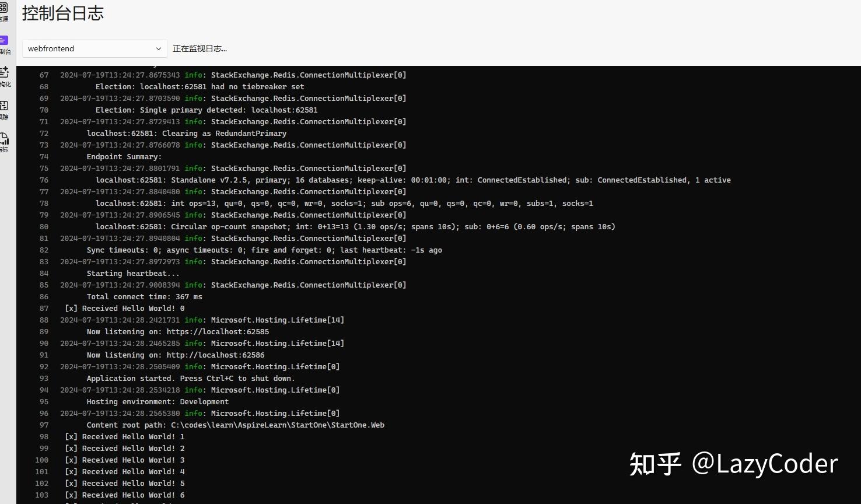Select log line 87 Received Hello World
The image size is (861, 504).
click(x=124, y=308)
